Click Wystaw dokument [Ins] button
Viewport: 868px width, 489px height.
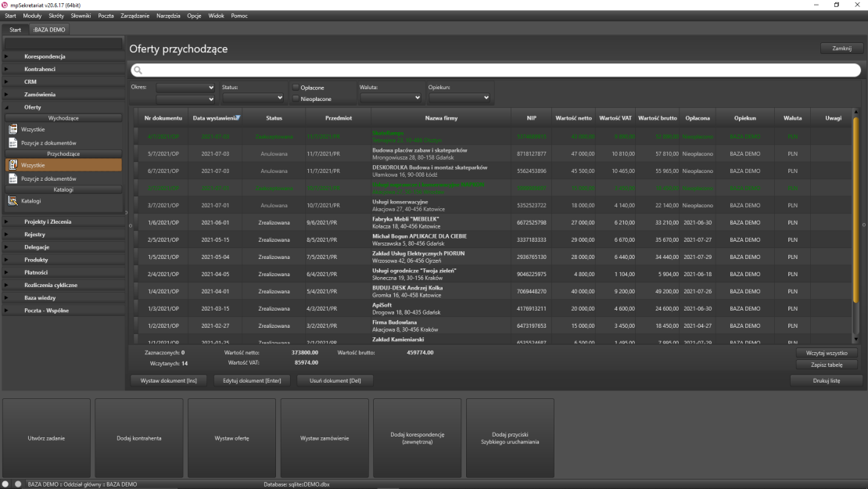pos(169,380)
